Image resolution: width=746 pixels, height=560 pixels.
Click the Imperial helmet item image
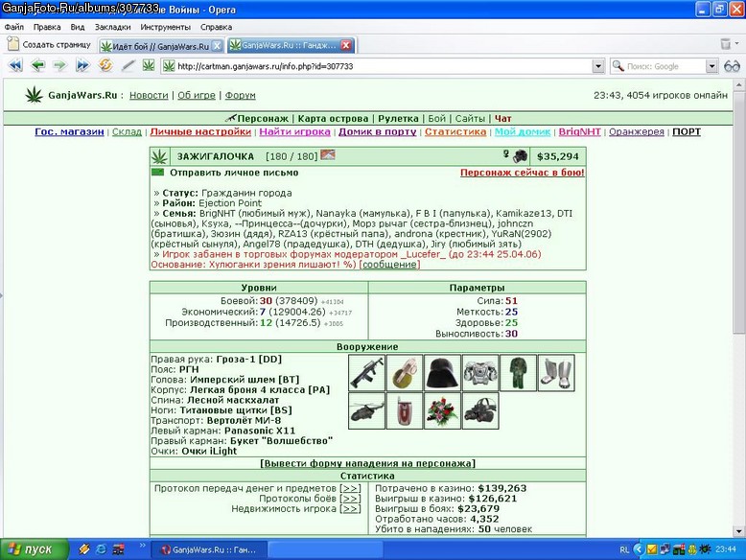coord(442,373)
